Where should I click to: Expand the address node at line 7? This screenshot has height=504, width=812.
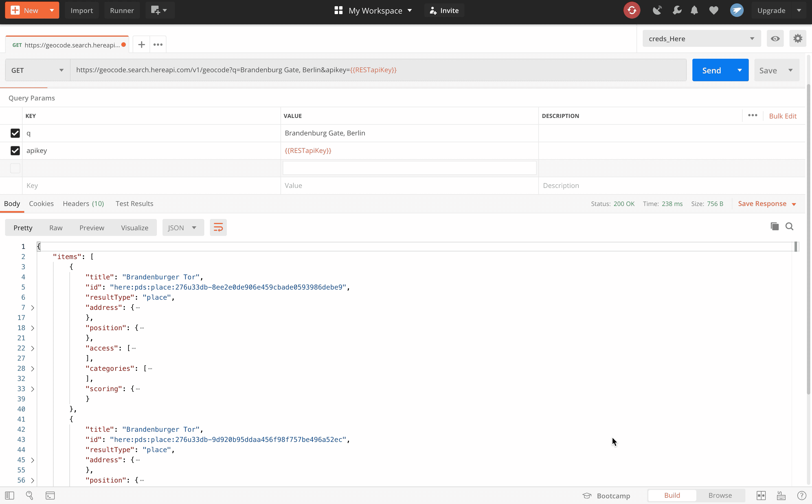pos(33,308)
